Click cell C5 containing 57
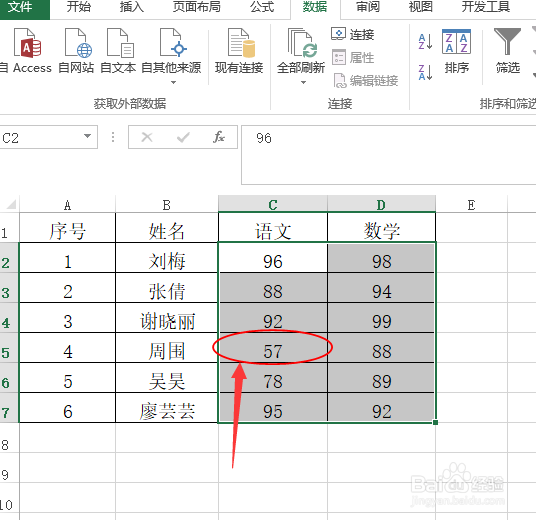Viewport: 536px width, 520px height. click(273, 348)
